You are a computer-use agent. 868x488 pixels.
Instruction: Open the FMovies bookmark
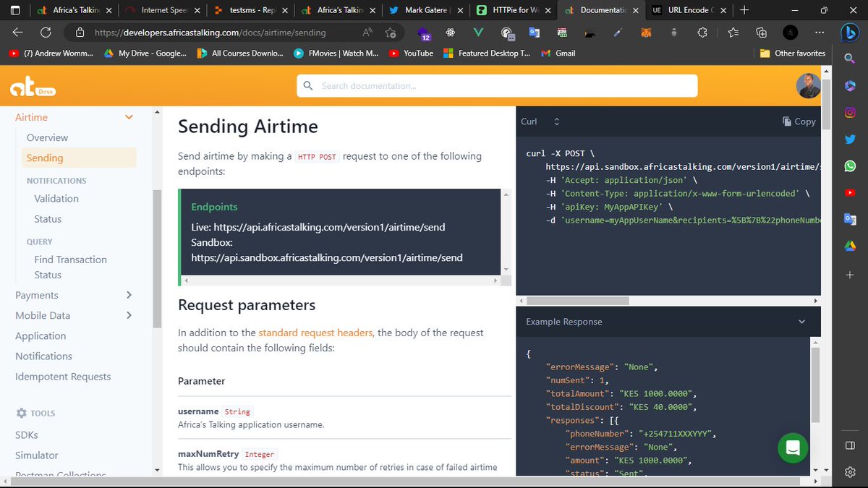click(x=336, y=53)
